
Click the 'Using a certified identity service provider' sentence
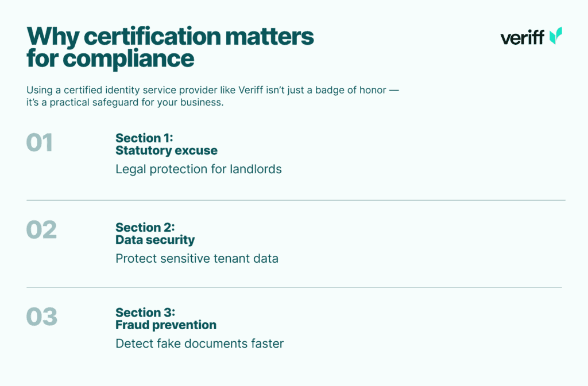tap(212, 91)
